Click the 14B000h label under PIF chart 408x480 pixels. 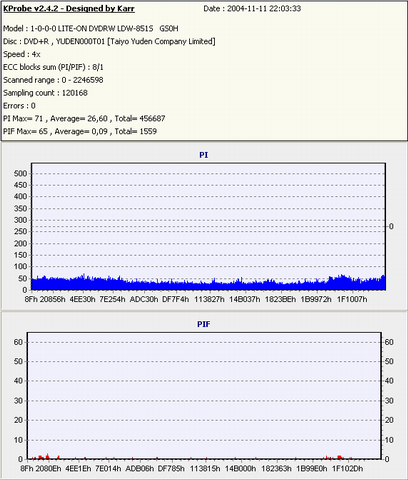240,469
